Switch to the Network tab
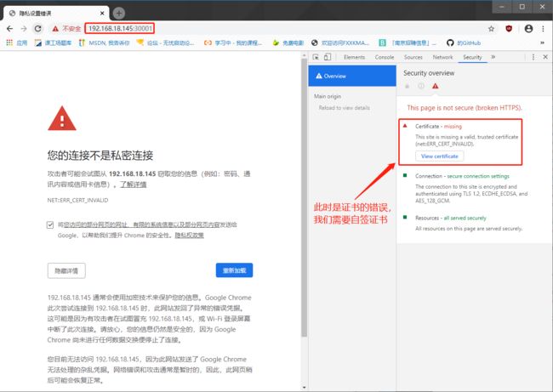This screenshot has width=553, height=392. pyautogui.click(x=442, y=57)
